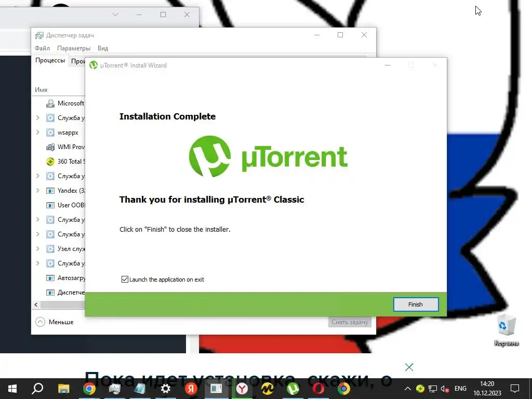Open the Opera browser icon in taskbar
The height and width of the screenshot is (399, 532).
click(x=318, y=389)
